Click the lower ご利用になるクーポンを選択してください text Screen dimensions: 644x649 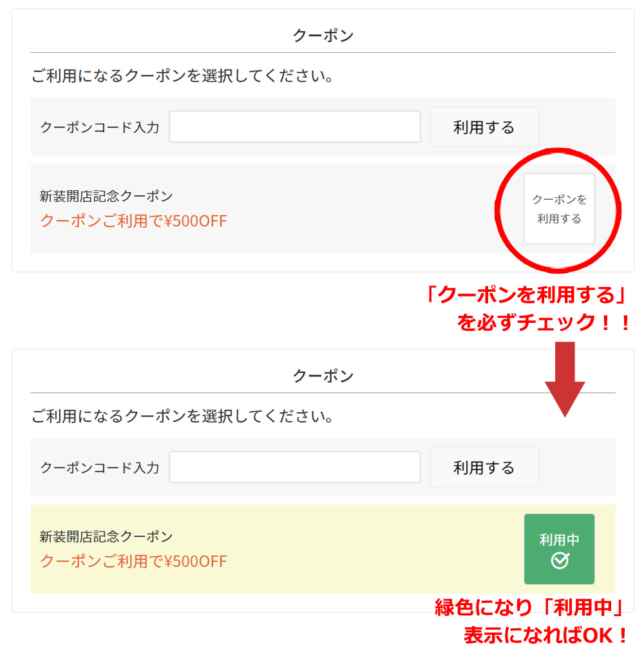click(x=182, y=417)
